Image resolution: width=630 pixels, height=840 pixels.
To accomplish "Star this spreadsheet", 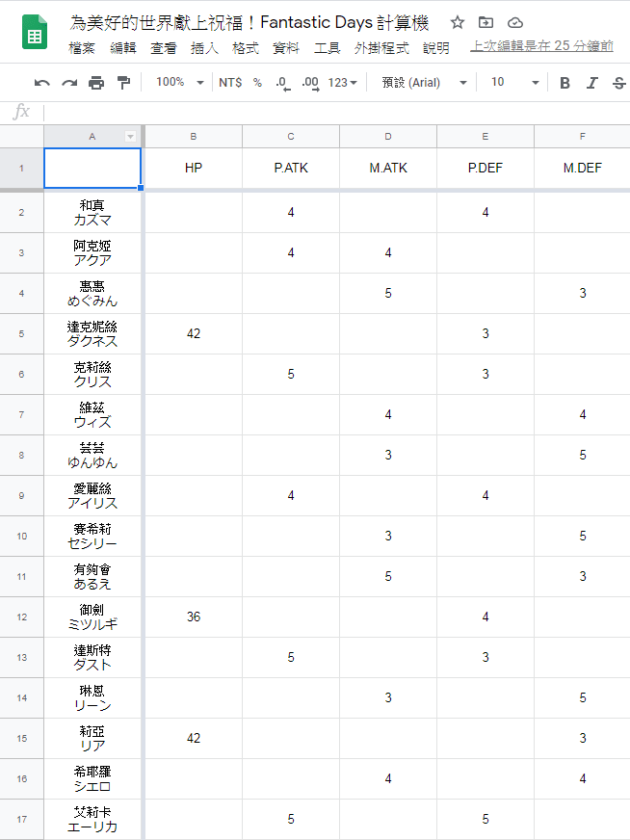I will click(457, 22).
